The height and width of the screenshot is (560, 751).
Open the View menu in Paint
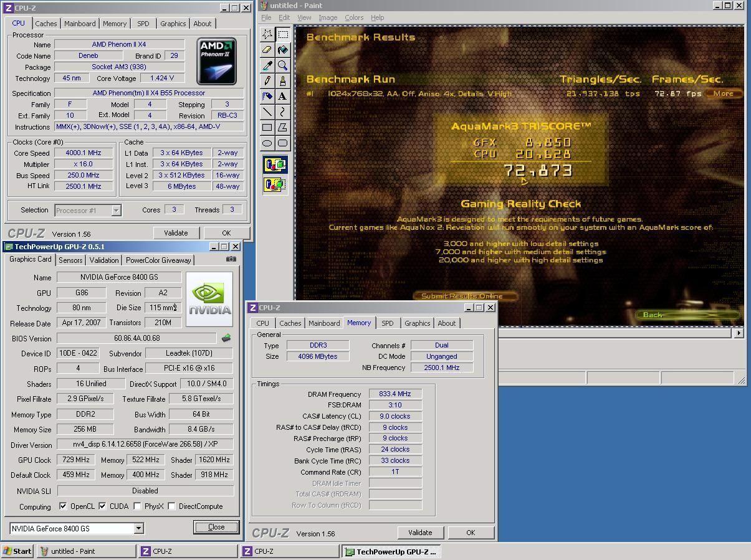point(304,17)
